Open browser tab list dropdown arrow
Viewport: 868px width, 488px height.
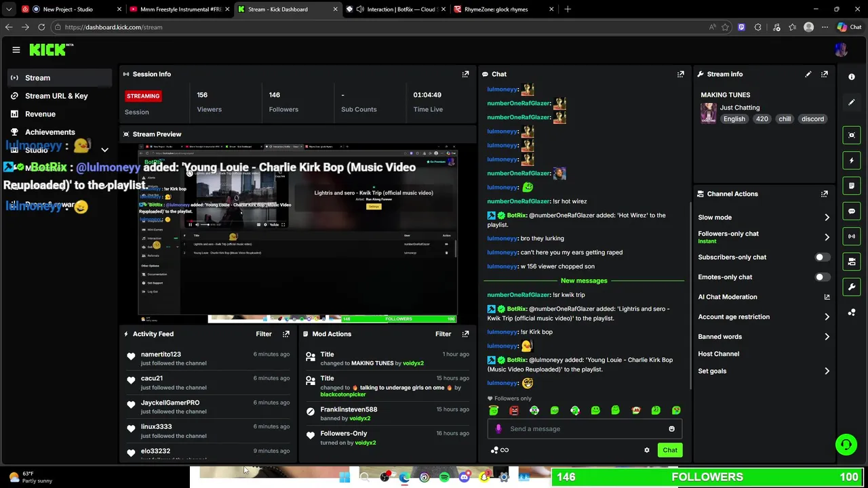click(x=9, y=9)
